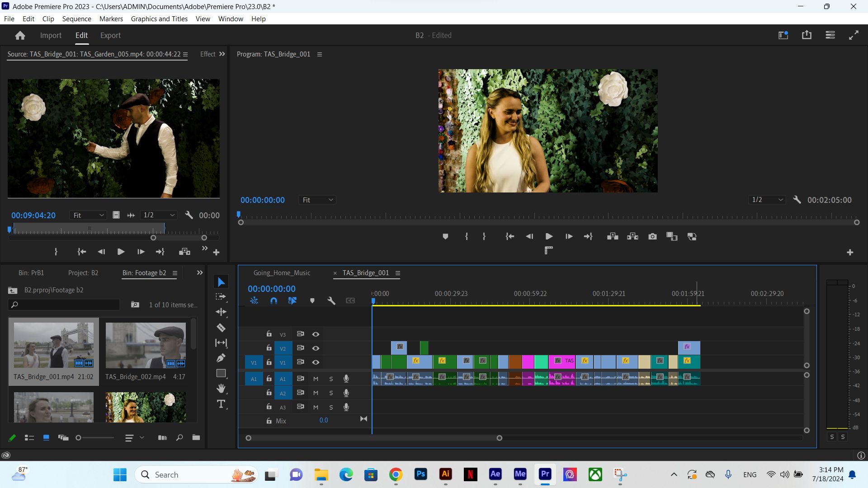The width and height of the screenshot is (868, 488).
Task: Expand project panel overflow tabs chevron
Action: pos(200,272)
